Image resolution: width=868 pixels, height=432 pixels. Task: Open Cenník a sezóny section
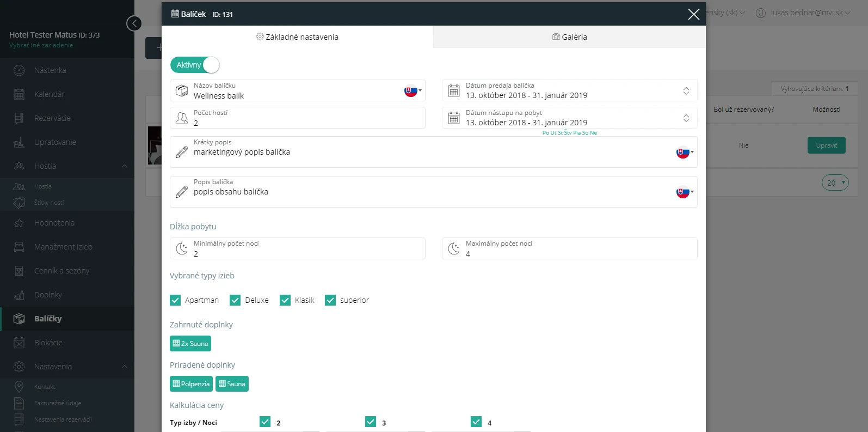tap(61, 271)
